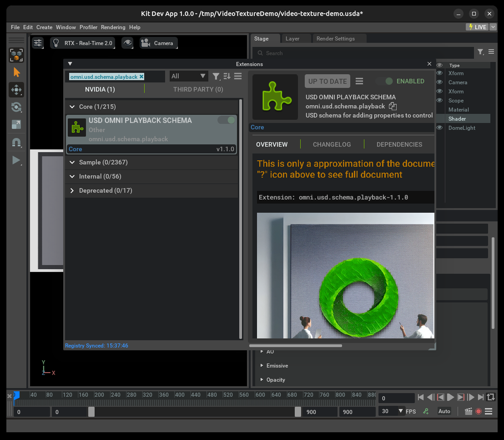Open the Rendering menu
This screenshot has width=504, height=440.
click(113, 27)
